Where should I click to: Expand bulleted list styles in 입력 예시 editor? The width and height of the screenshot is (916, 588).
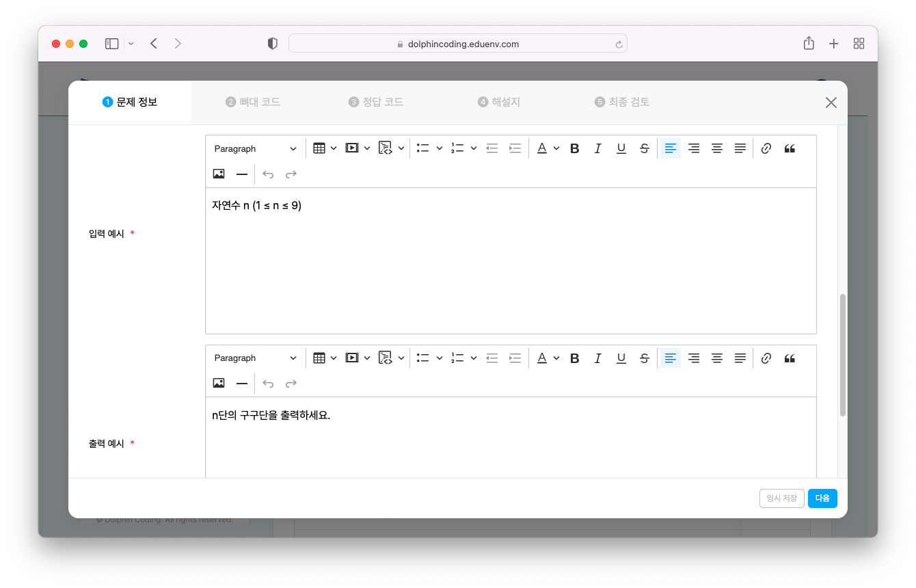(439, 148)
